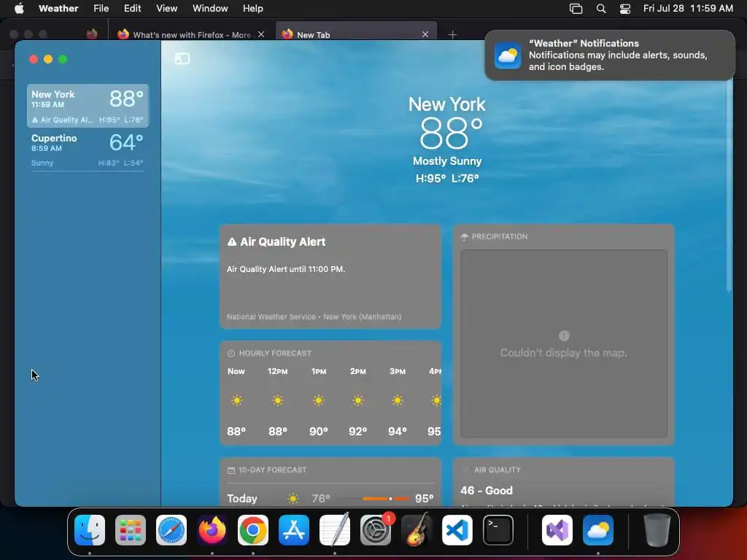747x560 pixels.
Task: Open Visual Studio from the Dock
Action: point(557,530)
